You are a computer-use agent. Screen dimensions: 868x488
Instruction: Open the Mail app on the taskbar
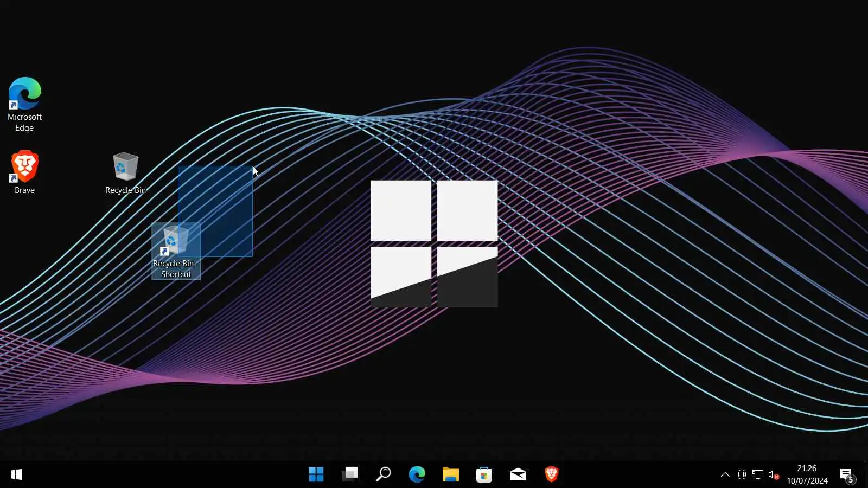tap(518, 474)
